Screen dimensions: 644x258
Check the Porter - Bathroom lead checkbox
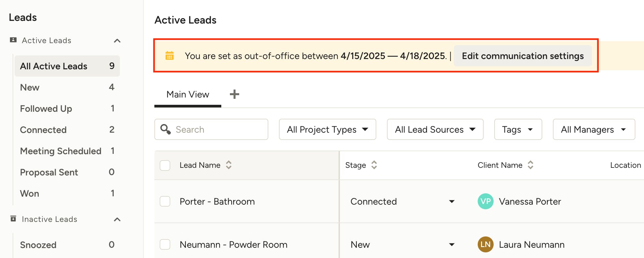tap(165, 202)
